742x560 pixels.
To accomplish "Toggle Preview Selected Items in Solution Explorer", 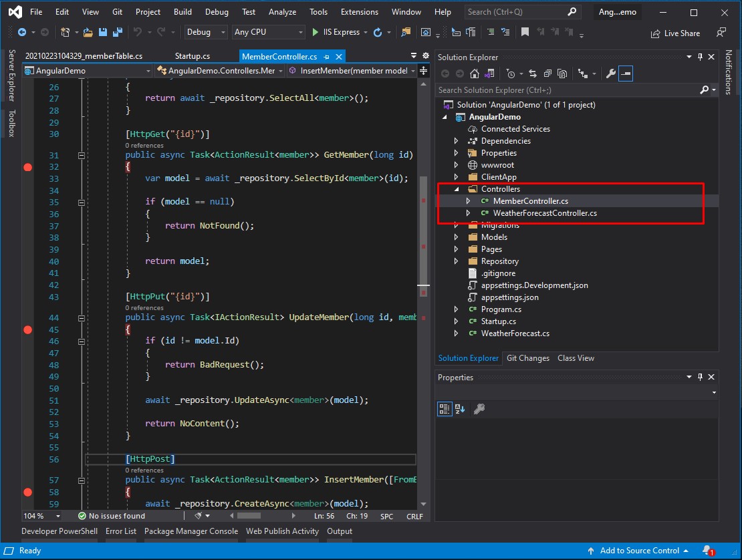I will point(626,74).
